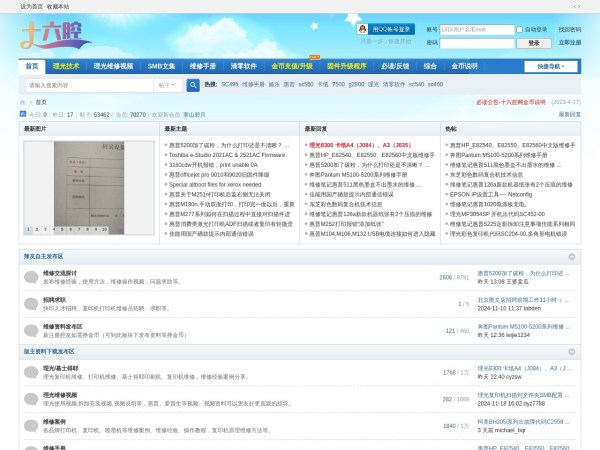Image resolution: width=600 pixels, height=450 pixels.
Task: Click the home icon in breadcrumb
Action: [x=23, y=102]
